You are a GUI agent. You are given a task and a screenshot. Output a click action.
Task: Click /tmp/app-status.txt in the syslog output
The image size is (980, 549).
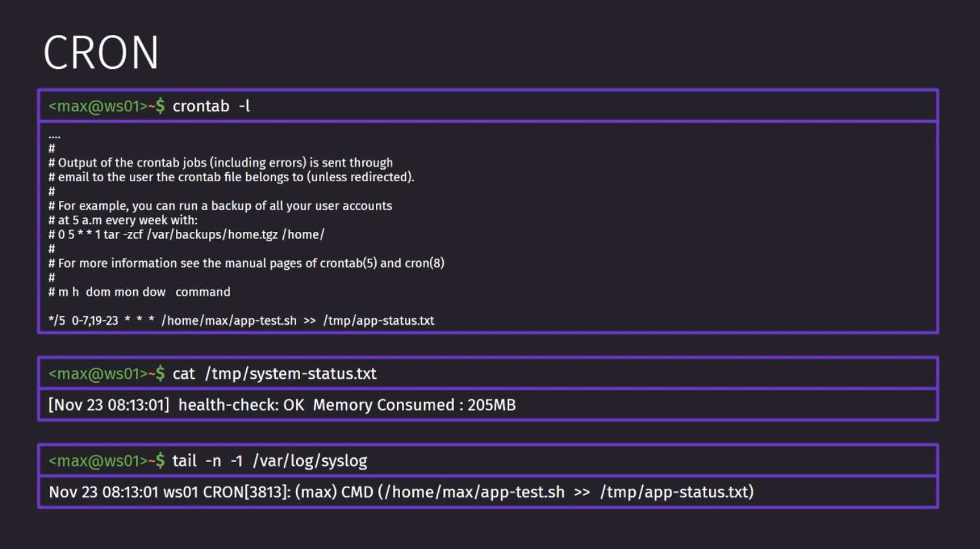pos(677,492)
